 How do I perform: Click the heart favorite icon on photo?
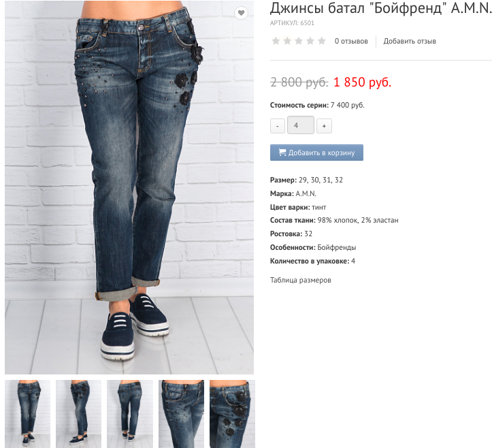[x=241, y=13]
